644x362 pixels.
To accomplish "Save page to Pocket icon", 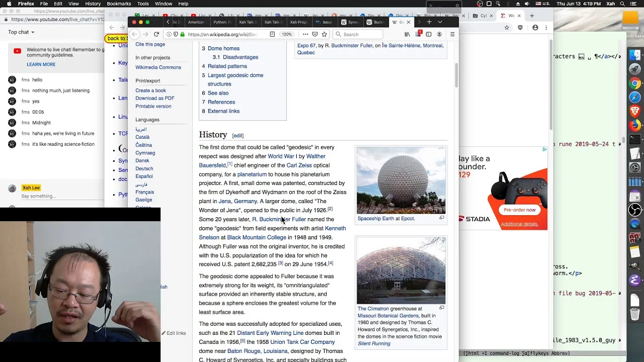I will 315,34.
